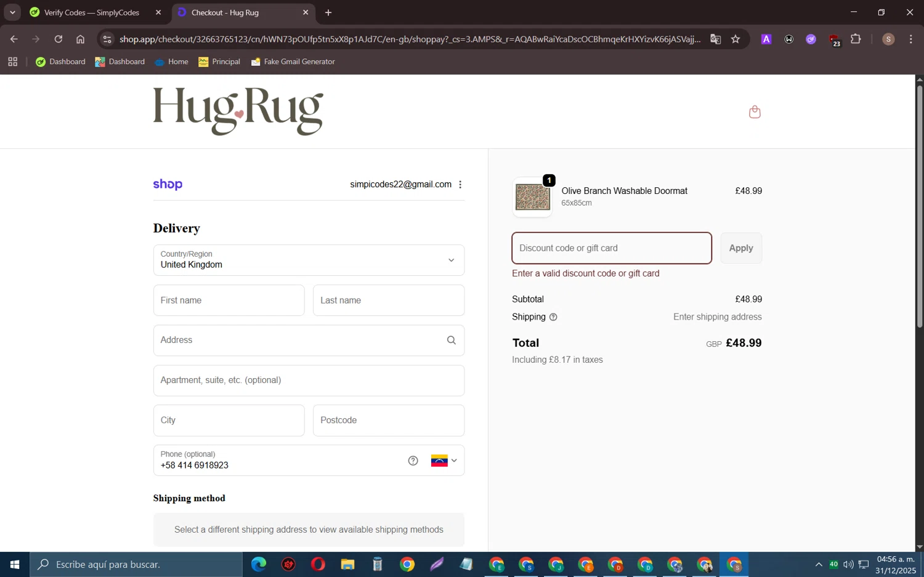Image resolution: width=924 pixels, height=577 pixels.
Task: View site information icon in address bar
Action: click(107, 39)
